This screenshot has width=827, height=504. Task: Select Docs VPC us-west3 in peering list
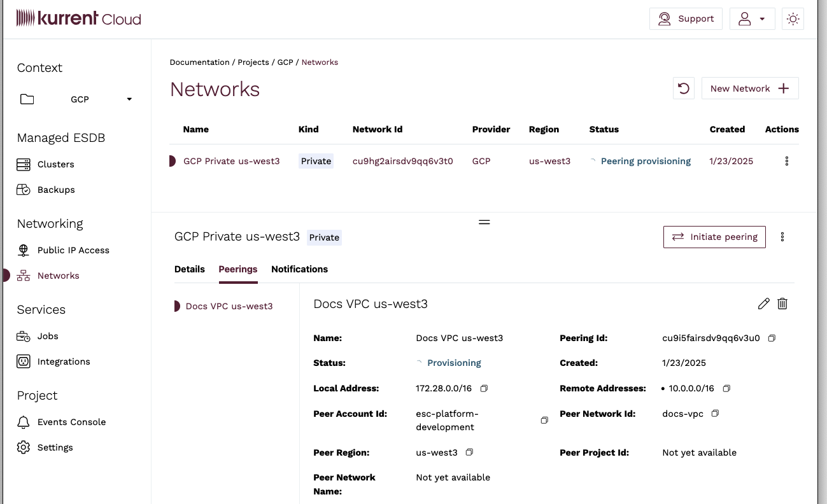(x=229, y=305)
